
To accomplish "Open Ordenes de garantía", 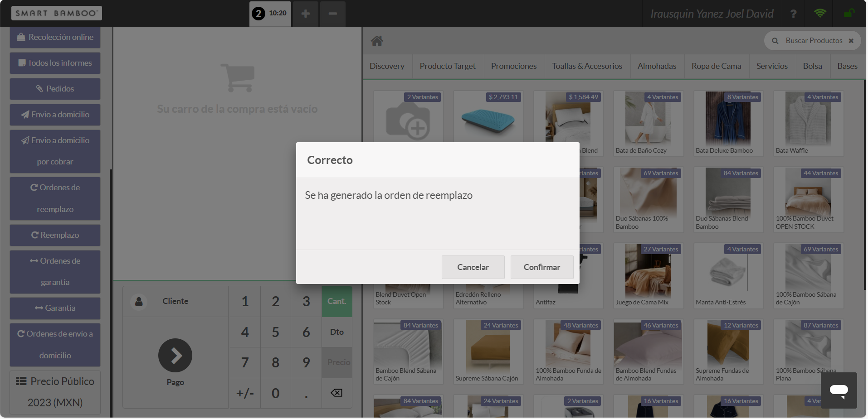I will click(55, 272).
